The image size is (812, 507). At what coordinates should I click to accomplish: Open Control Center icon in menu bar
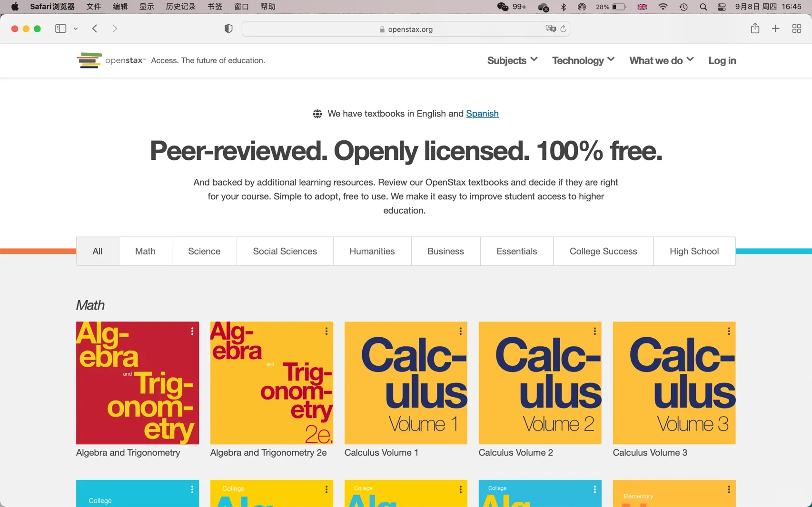click(x=722, y=7)
